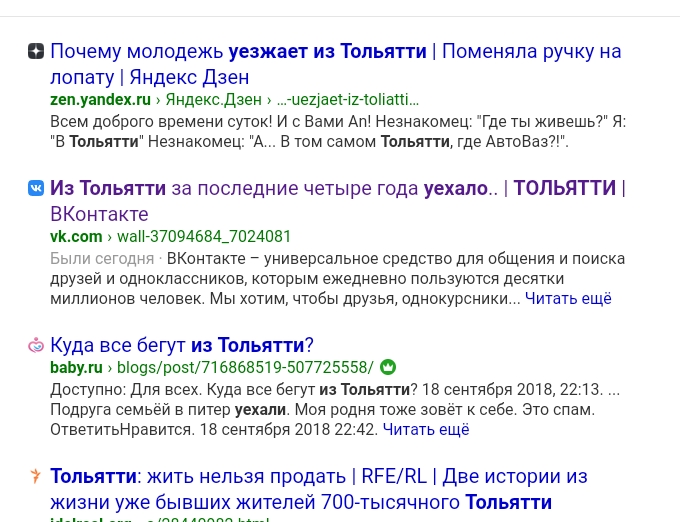Screen dimensions: 680x522
Task: Open 'Куда все бегут из Тольятти?' result
Action: click(x=182, y=345)
